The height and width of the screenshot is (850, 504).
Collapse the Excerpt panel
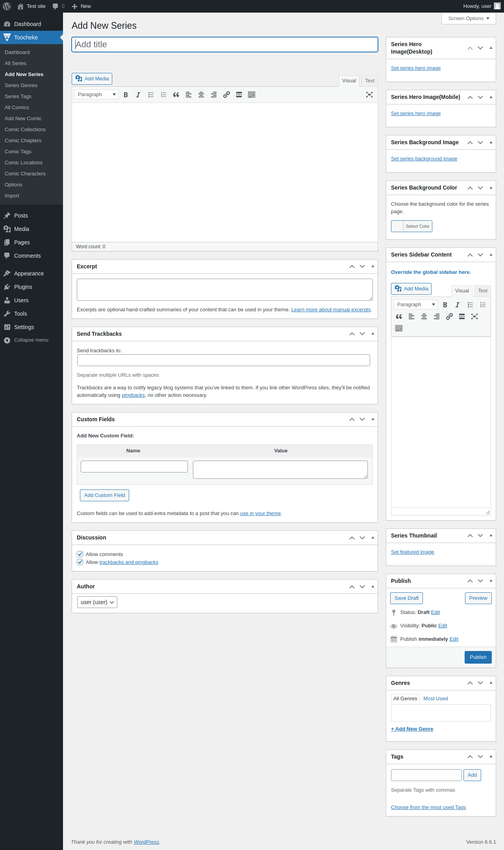(x=372, y=266)
